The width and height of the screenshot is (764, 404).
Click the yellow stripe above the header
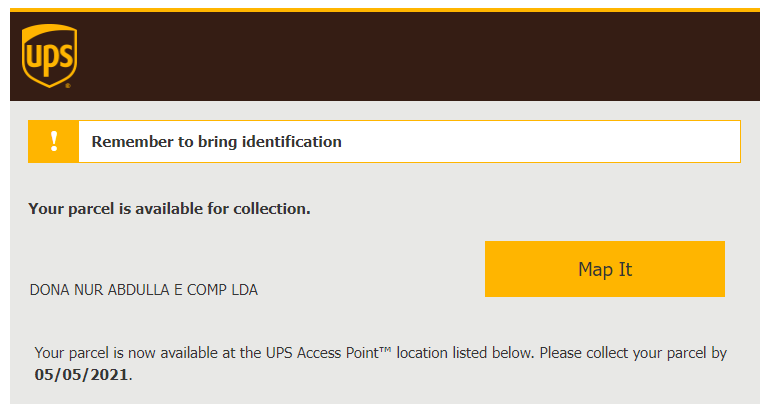click(385, 10)
